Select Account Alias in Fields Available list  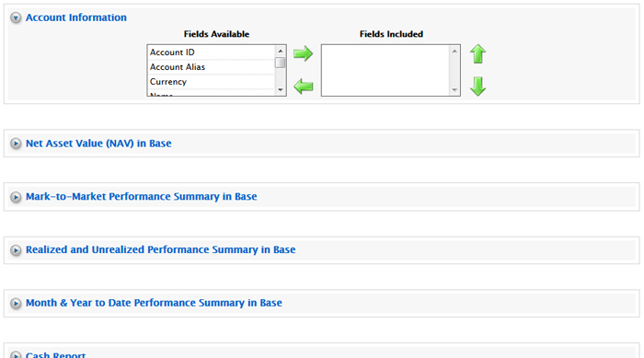(x=211, y=67)
